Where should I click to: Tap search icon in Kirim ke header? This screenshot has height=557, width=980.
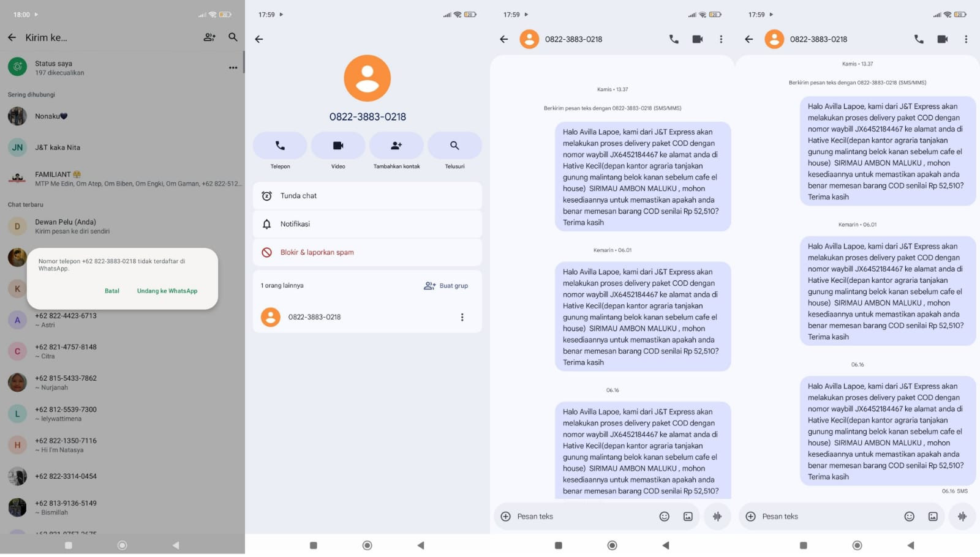click(x=233, y=37)
